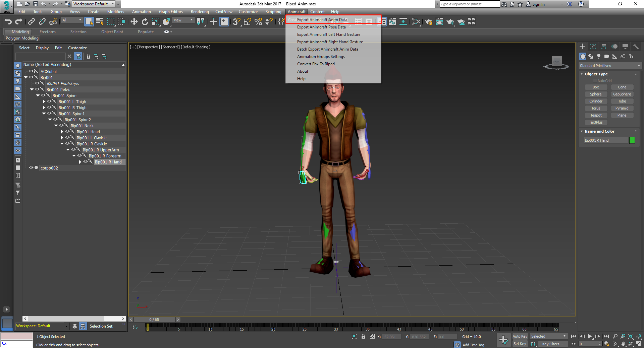Expand the Bip001 L Thigh tree node

pyautogui.click(x=44, y=102)
